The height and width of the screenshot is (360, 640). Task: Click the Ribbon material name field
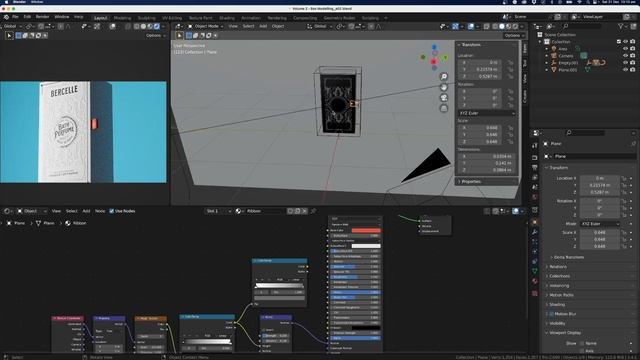pyautogui.click(x=265, y=211)
